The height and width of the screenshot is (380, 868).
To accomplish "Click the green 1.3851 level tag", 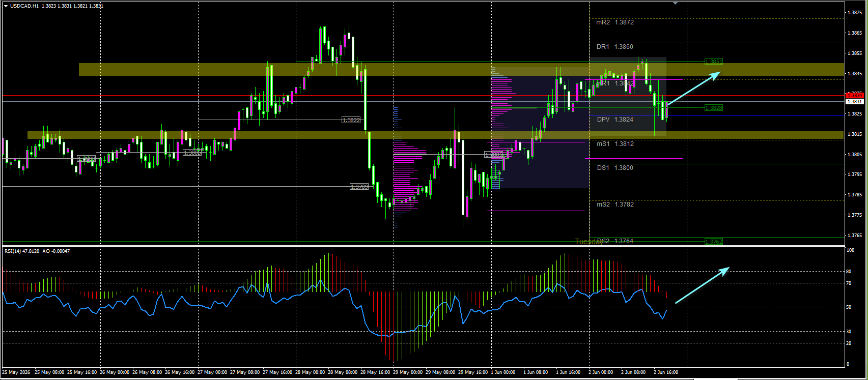I will pos(713,62).
